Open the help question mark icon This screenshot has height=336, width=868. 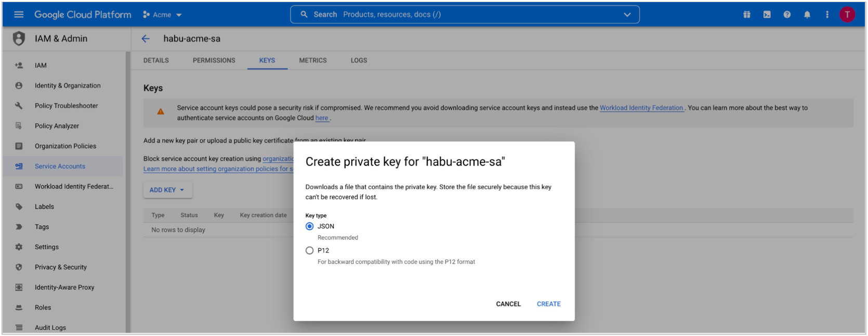(787, 15)
